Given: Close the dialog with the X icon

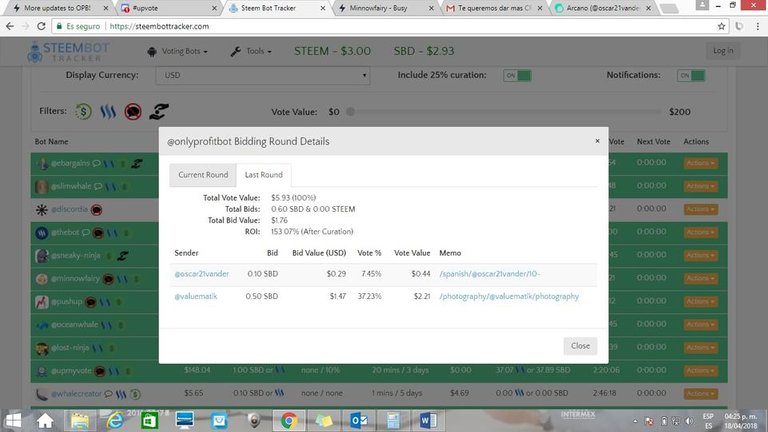Looking at the screenshot, I should click(x=597, y=141).
